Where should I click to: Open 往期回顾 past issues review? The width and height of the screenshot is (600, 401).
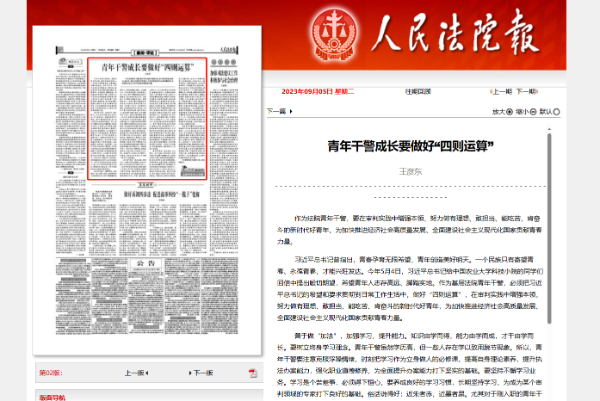[x=419, y=90]
